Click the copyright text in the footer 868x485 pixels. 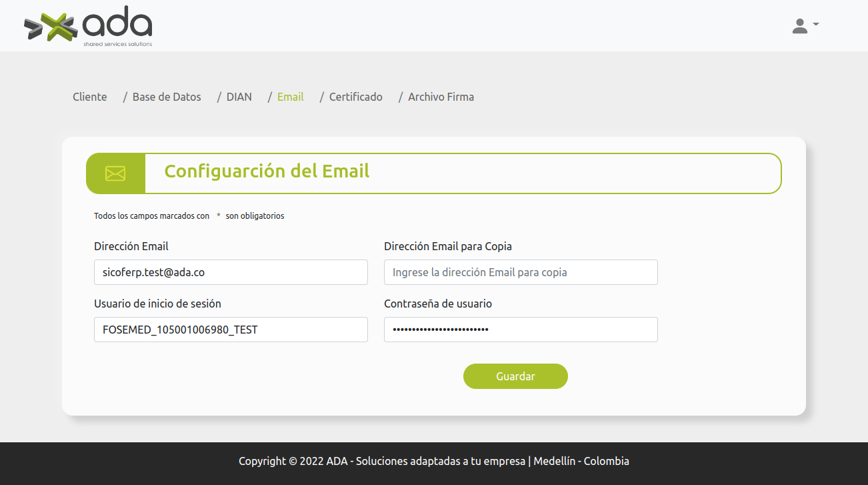(x=434, y=461)
